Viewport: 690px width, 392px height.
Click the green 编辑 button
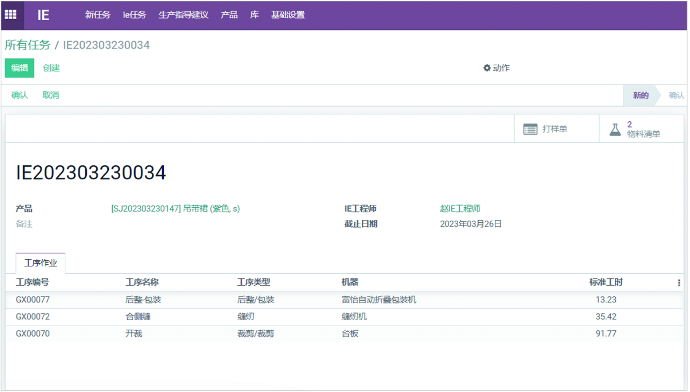[19, 68]
